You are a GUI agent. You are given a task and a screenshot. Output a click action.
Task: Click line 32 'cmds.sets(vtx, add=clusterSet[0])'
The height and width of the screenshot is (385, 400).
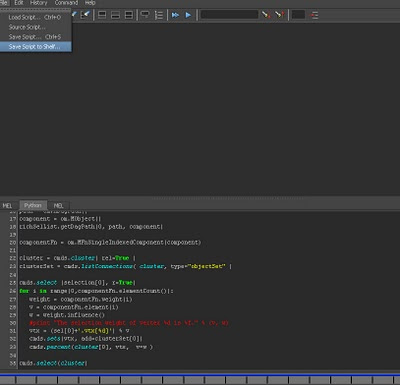tap(86, 339)
